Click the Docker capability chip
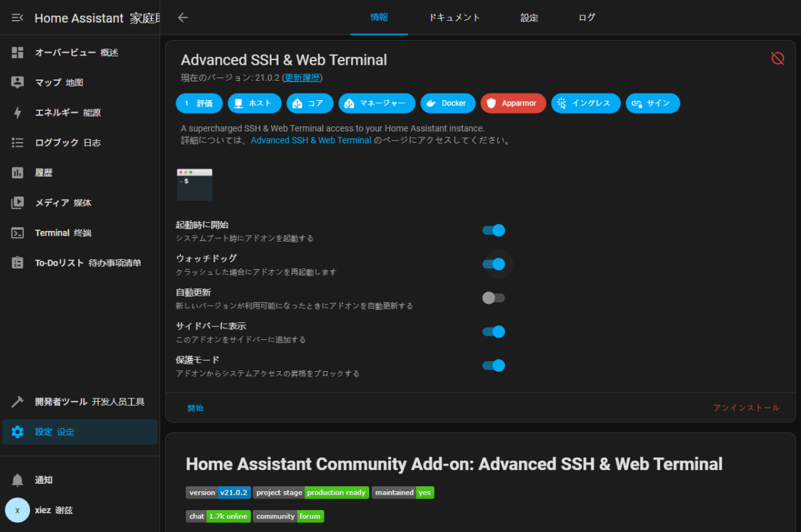801x532 pixels. pos(448,103)
